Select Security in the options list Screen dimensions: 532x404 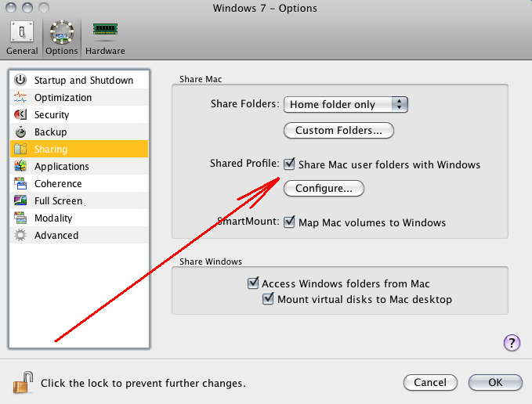[79, 114]
